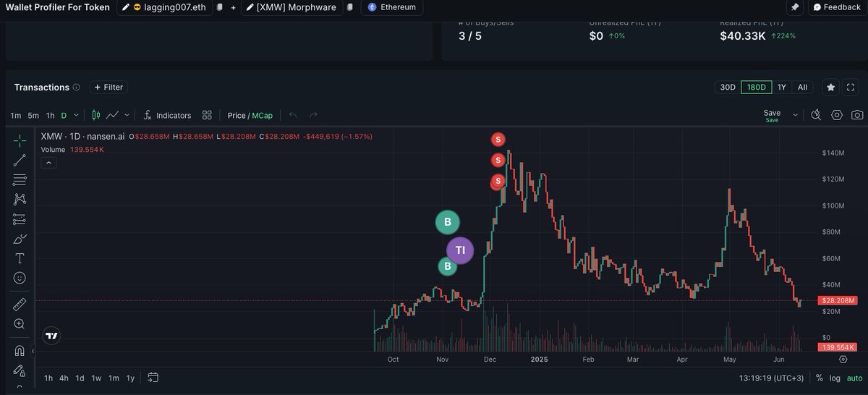
Task: Click the undo arrow
Action: pyautogui.click(x=293, y=115)
